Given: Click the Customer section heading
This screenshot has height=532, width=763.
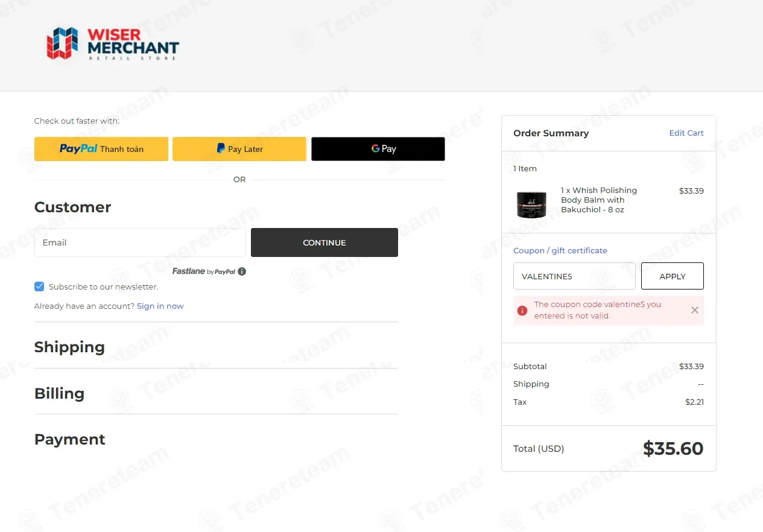Looking at the screenshot, I should coord(73,207).
